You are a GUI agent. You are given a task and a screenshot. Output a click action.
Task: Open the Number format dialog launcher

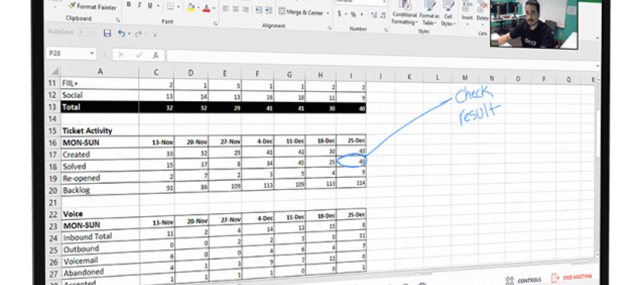(x=386, y=30)
